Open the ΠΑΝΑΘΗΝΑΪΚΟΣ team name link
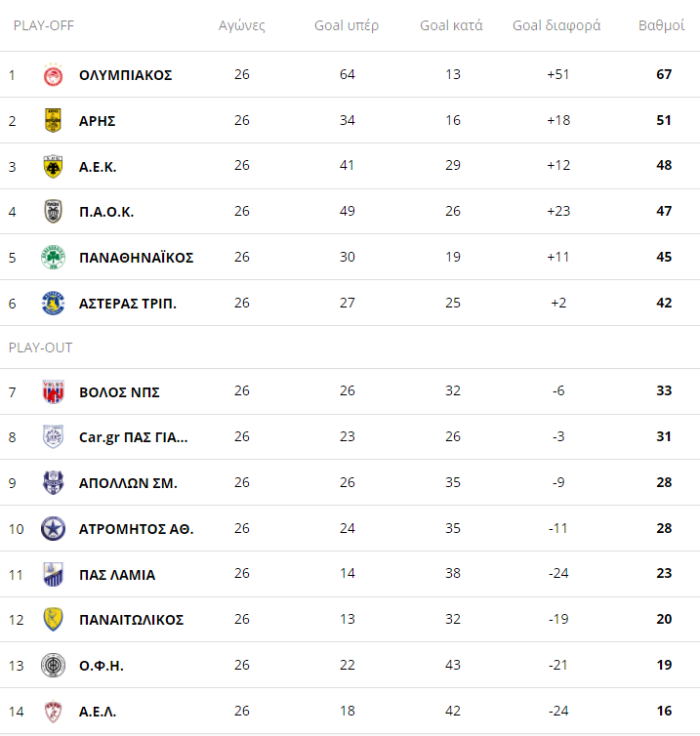The width and height of the screenshot is (700, 736). [x=136, y=258]
